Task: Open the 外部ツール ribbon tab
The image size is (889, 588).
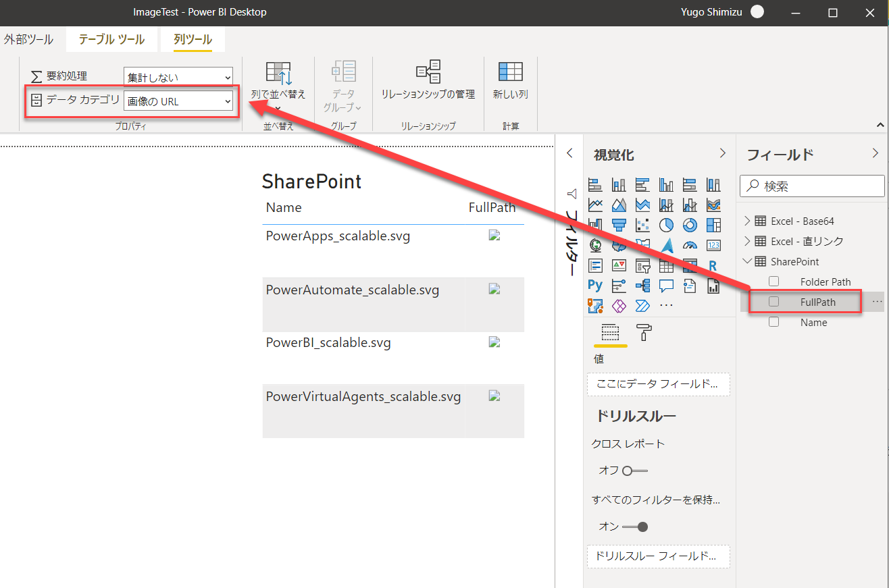Action: tap(28, 39)
